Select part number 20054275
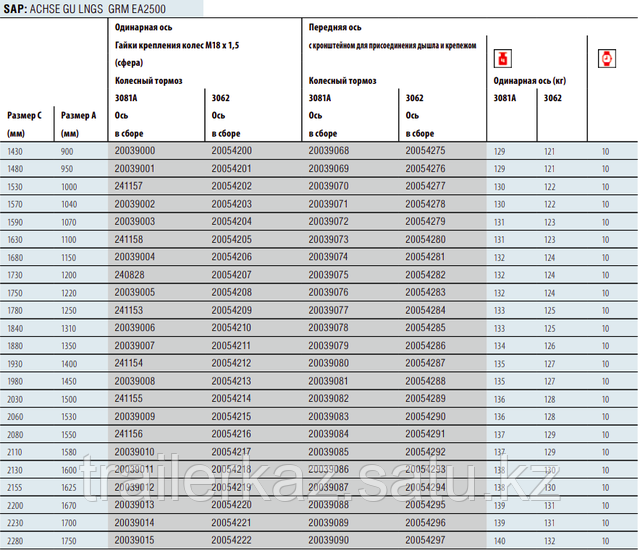This screenshot has width=640, height=550. click(425, 151)
